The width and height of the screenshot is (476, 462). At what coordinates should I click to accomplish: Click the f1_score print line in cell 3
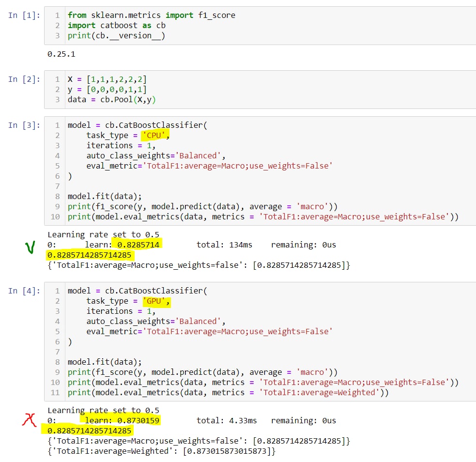pyautogui.click(x=202, y=207)
